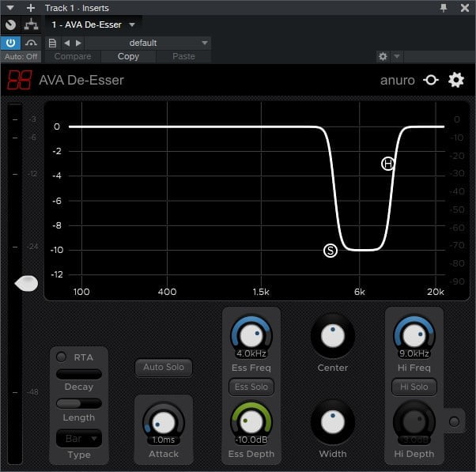The image size is (476, 472).
Task: Click the Decay slider bar
Action: point(79,374)
